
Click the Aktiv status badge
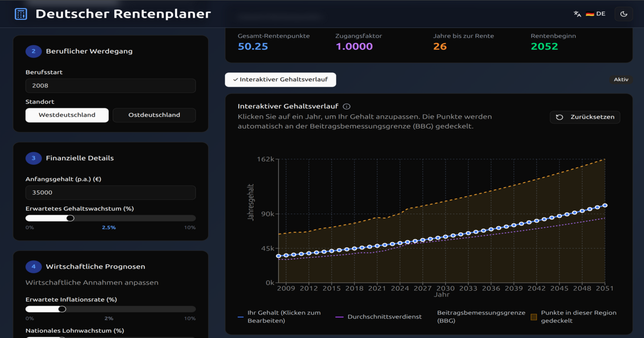click(621, 79)
